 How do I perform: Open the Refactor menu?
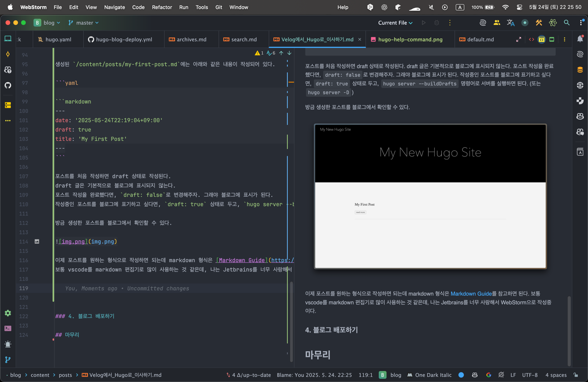coord(162,7)
